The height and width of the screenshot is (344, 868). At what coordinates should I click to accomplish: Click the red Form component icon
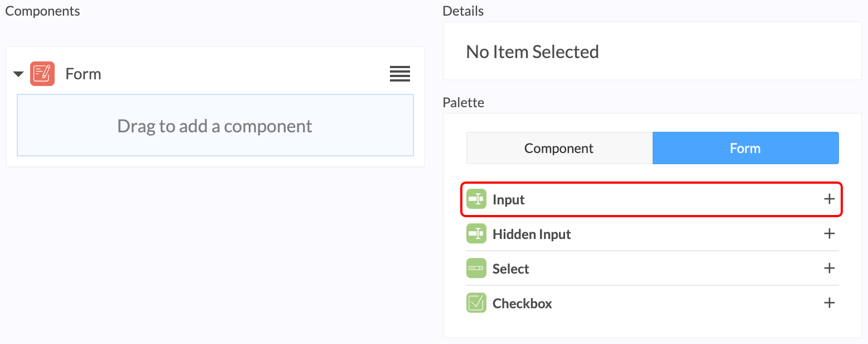[x=42, y=74]
